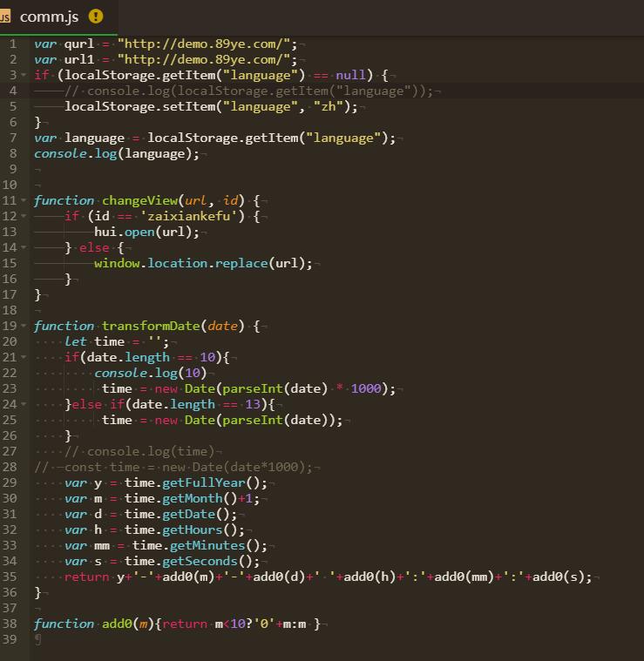This screenshot has width=644, height=661.
Task: Click the end-of-file marker on line 39
Action: pyautogui.click(x=38, y=639)
